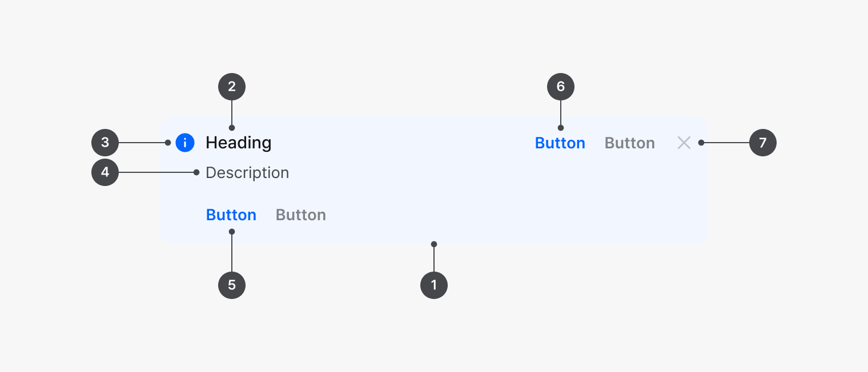Click the pointer dot left of Description
The width and height of the screenshot is (868, 372).
coord(196,172)
